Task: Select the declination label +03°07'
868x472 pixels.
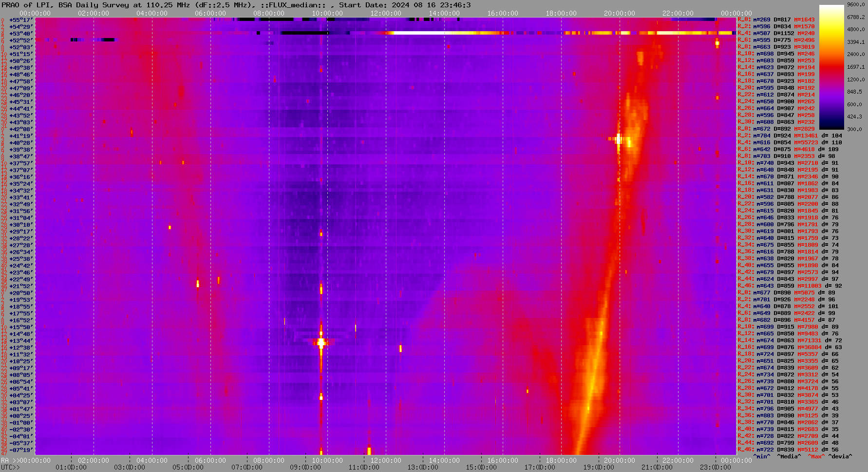Action: point(21,402)
